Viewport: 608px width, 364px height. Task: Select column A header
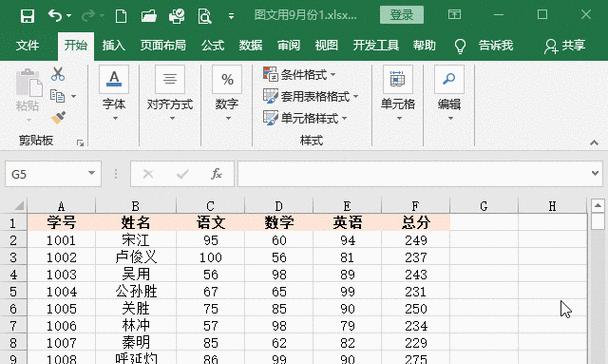61,206
